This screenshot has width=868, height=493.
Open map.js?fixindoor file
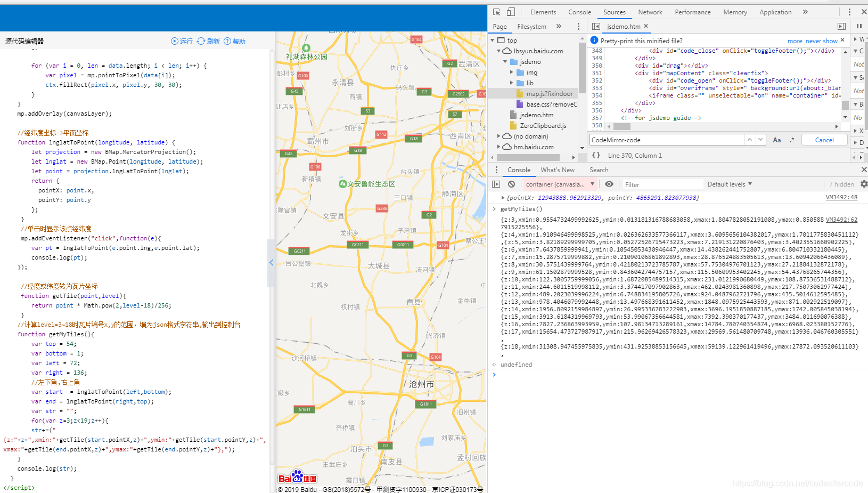point(550,94)
